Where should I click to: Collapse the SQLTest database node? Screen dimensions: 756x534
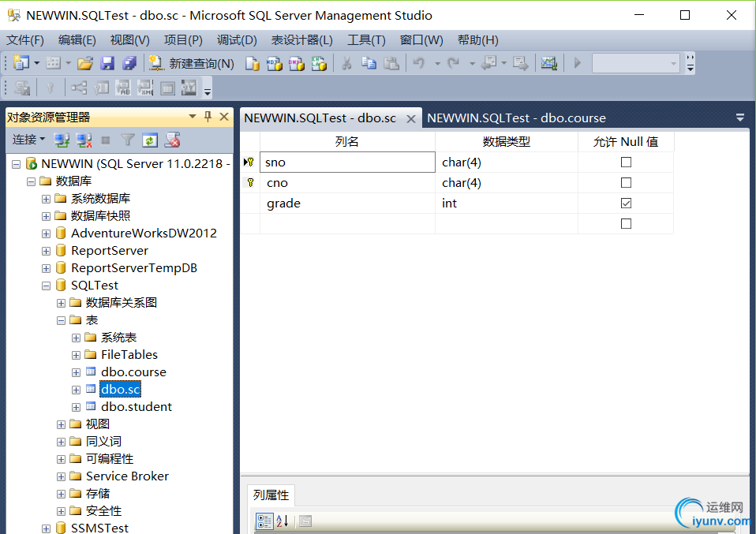(46, 286)
